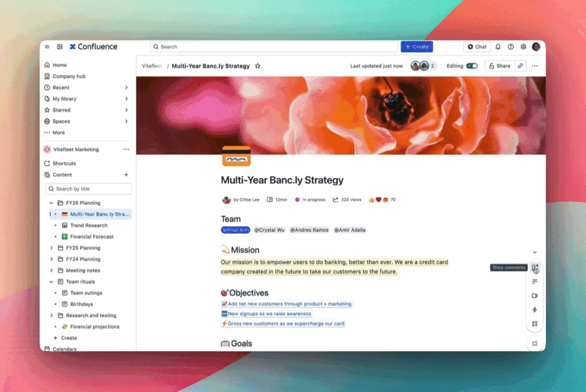Viewport: 586px width, 392px height.
Task: Open the settings gear icon
Action: (523, 47)
